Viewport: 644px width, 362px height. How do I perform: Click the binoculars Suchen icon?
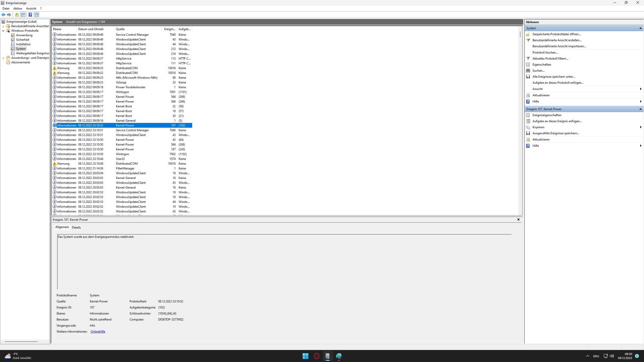click(x=528, y=71)
